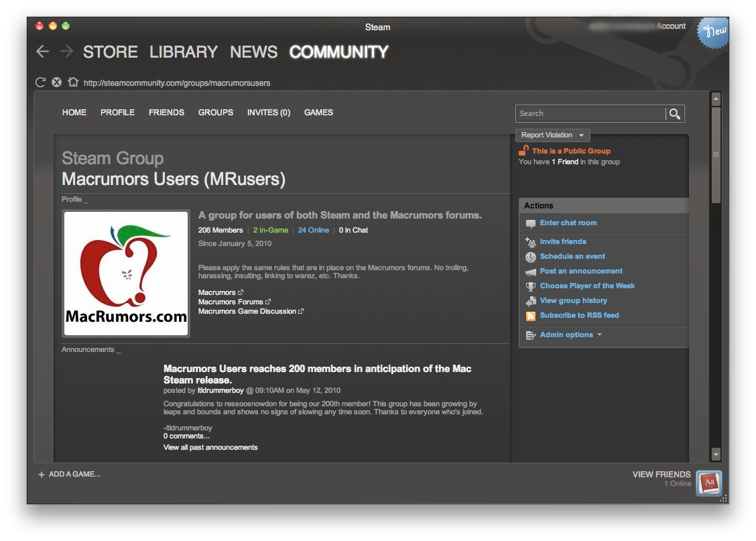Click the 24 Online count
Viewport: 756px width, 541px height.
click(x=314, y=231)
